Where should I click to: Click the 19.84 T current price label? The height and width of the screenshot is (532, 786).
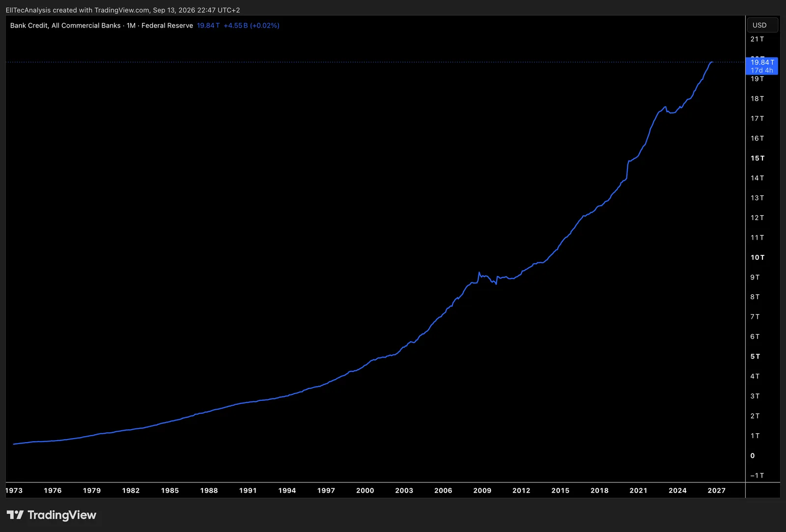click(762, 62)
